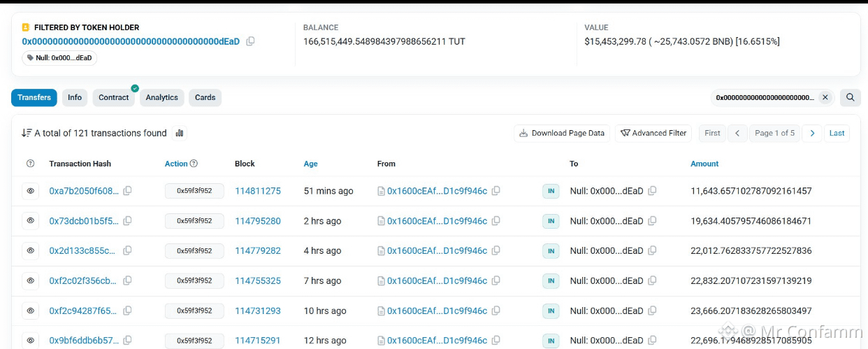The height and width of the screenshot is (349, 868).
Task: View details eye for 0x73dcb01b5f5 row
Action: point(30,221)
